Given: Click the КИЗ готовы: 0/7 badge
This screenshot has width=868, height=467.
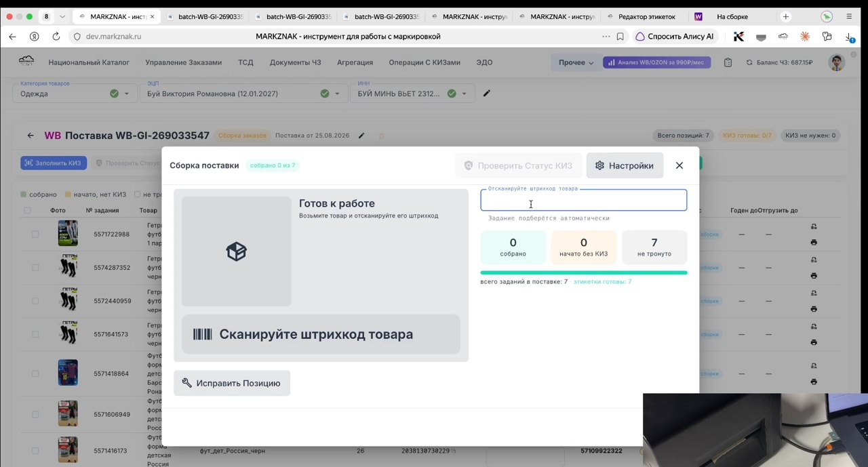Looking at the screenshot, I should [747, 136].
